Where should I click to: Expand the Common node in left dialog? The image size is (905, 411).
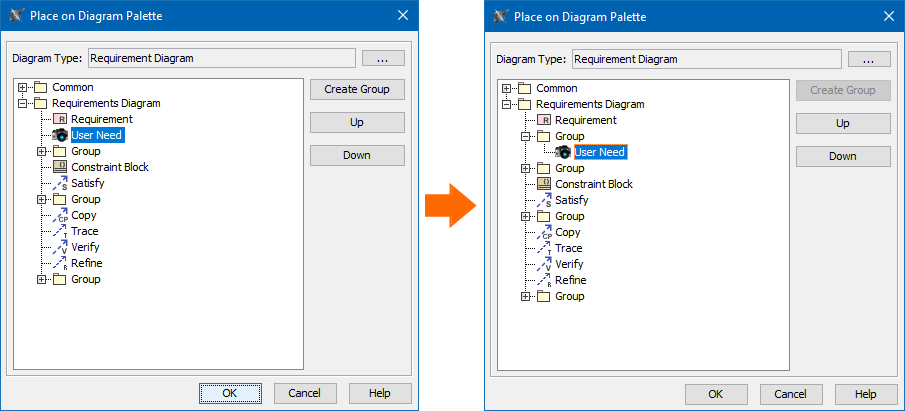tap(23, 87)
